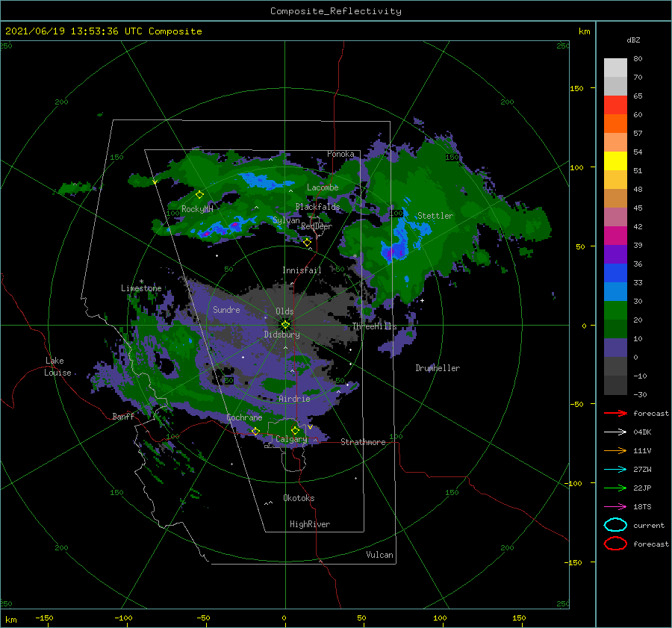Image resolution: width=672 pixels, height=628 pixels.
Task: Click the Olds label
Action: (x=284, y=311)
